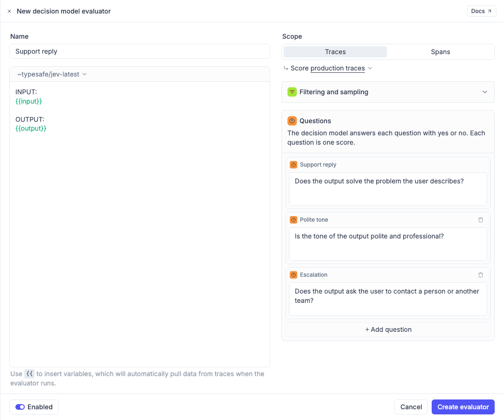Image resolution: width=504 pixels, height=420 pixels.
Task: Click the Support reply question icon
Action: (294, 165)
